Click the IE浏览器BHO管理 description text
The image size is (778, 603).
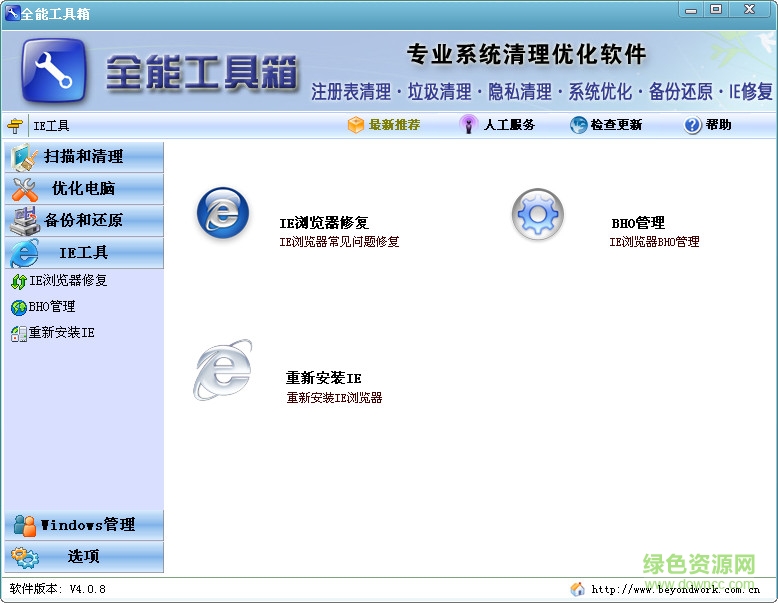pyautogui.click(x=654, y=242)
